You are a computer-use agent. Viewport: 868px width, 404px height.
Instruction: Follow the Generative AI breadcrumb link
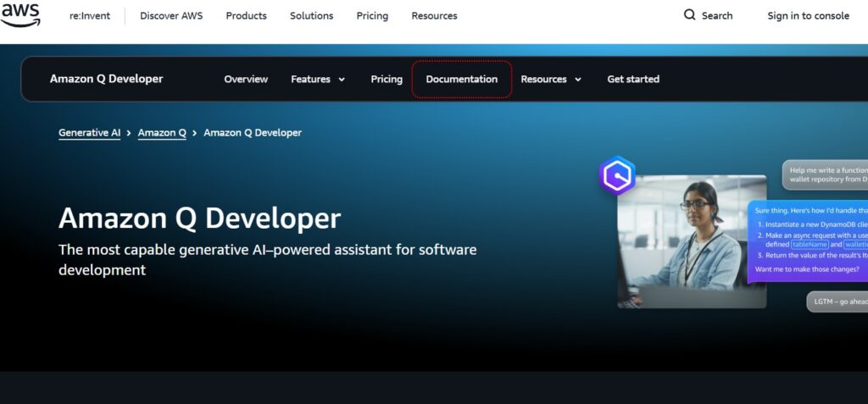pyautogui.click(x=89, y=133)
